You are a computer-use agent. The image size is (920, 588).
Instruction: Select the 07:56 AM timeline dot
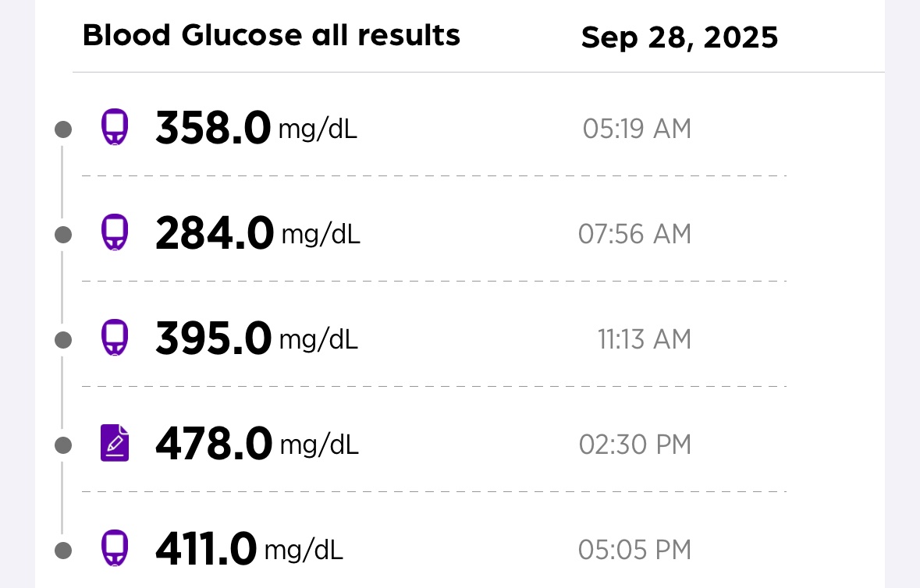pos(63,234)
